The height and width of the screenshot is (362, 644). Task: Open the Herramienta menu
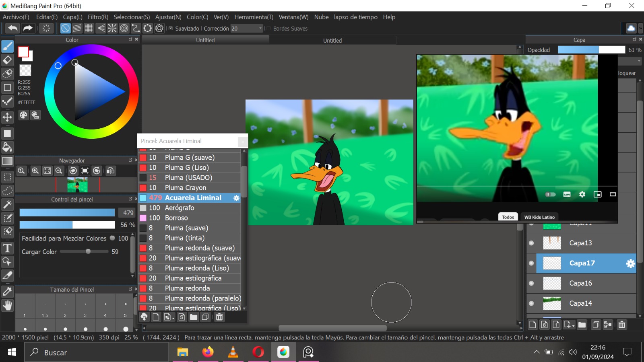pos(254,17)
